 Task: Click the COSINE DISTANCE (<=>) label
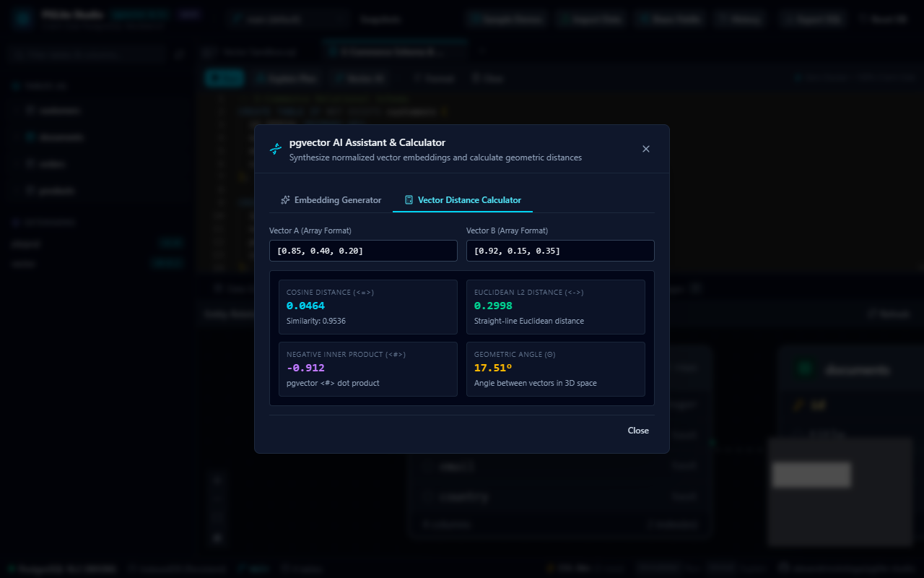coord(331,293)
